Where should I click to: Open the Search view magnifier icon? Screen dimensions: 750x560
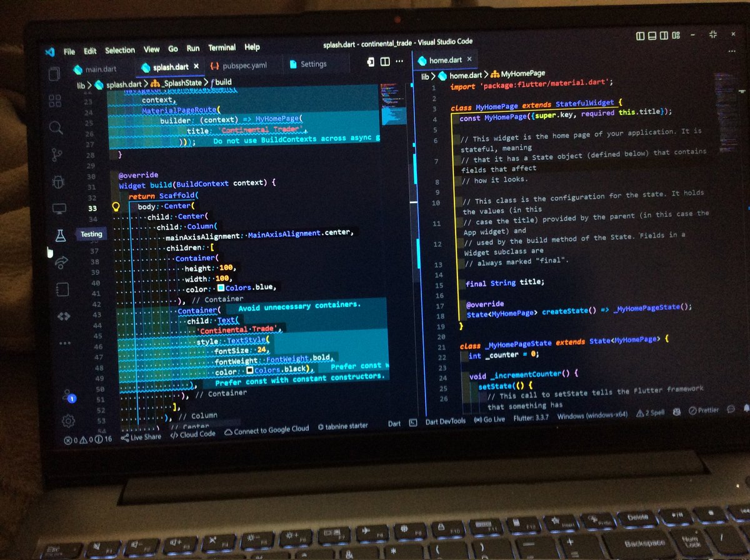coord(56,127)
